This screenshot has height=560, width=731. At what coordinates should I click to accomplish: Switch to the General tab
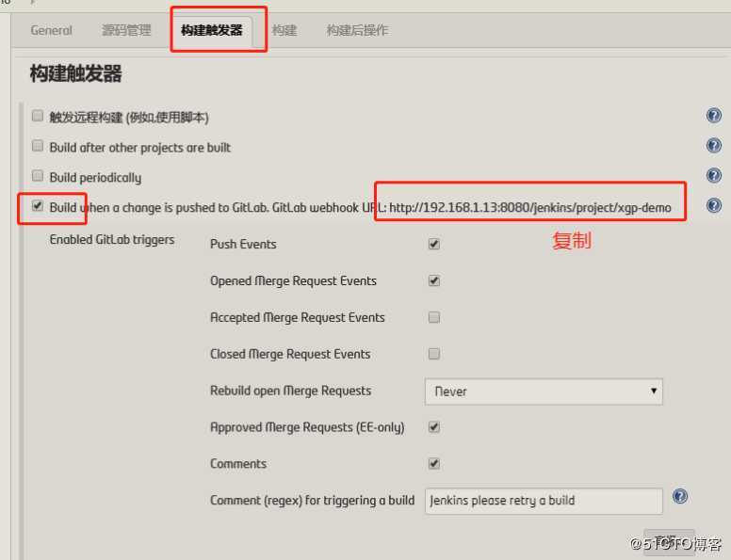coord(51,30)
